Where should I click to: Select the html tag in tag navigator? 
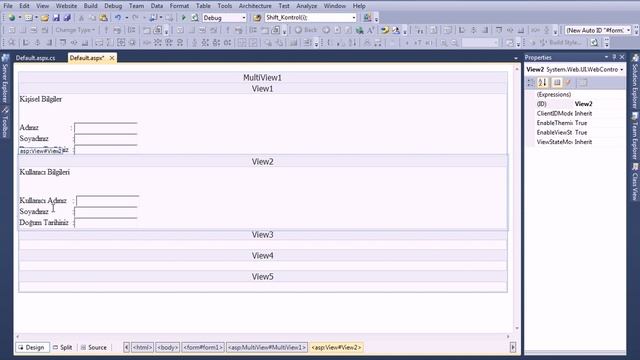tap(142, 347)
